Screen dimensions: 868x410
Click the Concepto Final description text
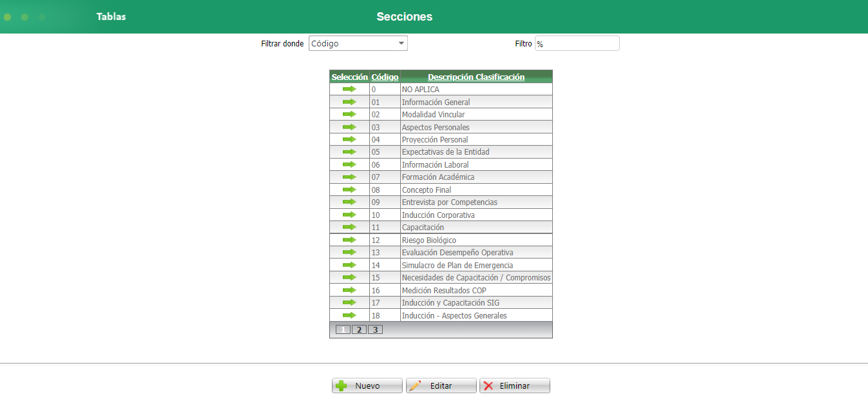point(427,190)
